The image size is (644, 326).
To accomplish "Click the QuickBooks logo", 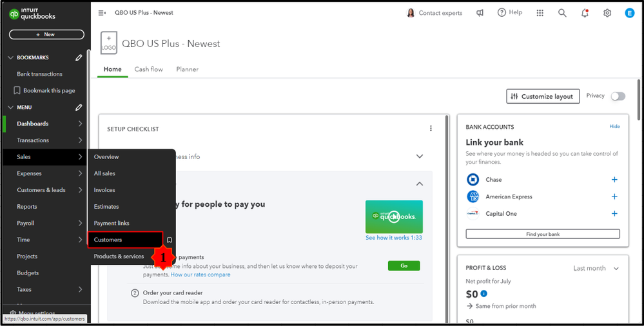I will tap(32, 14).
